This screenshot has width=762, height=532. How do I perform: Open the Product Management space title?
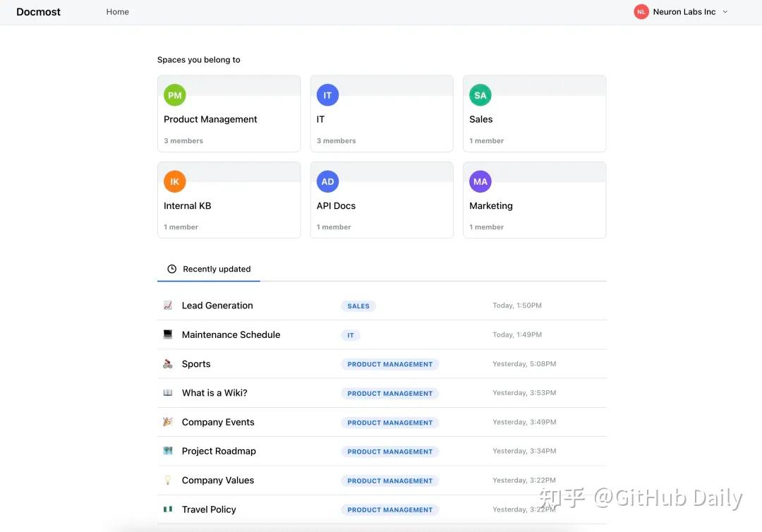210,119
